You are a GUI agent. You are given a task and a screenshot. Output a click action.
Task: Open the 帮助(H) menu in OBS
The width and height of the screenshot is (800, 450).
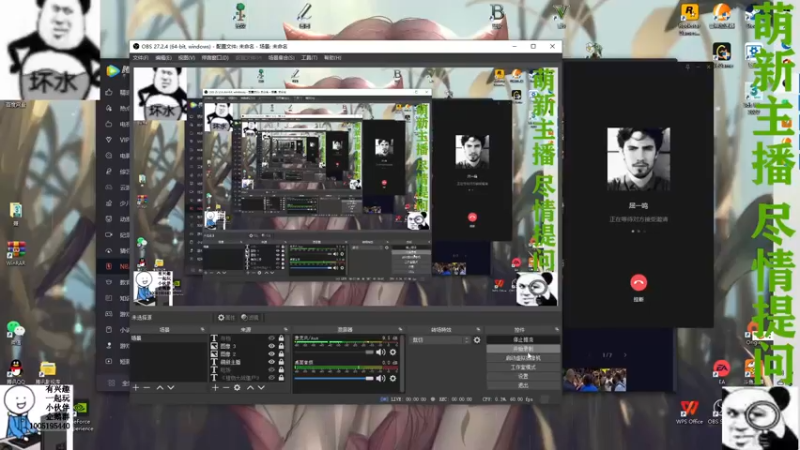[333, 58]
